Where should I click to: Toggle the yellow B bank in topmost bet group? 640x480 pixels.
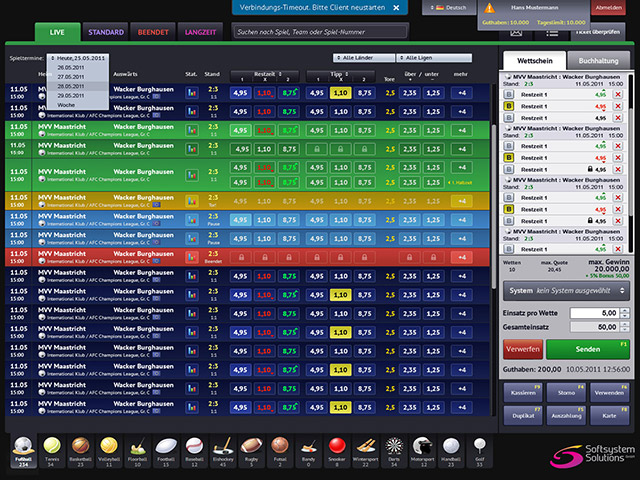coord(509,106)
